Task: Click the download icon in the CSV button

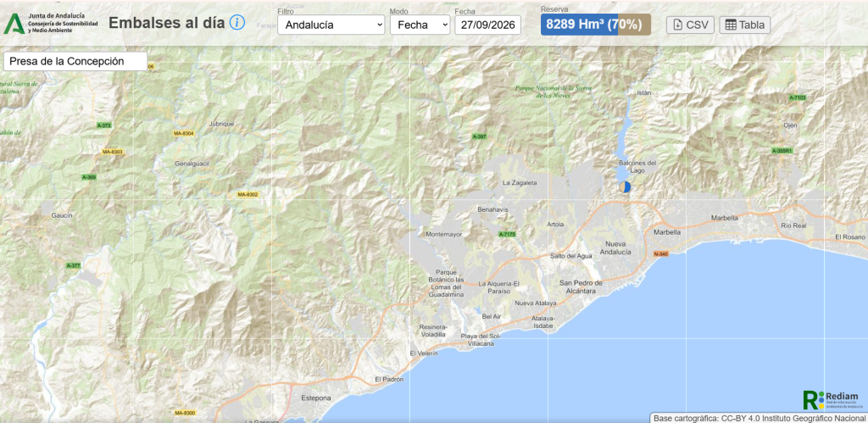Action: tap(677, 25)
